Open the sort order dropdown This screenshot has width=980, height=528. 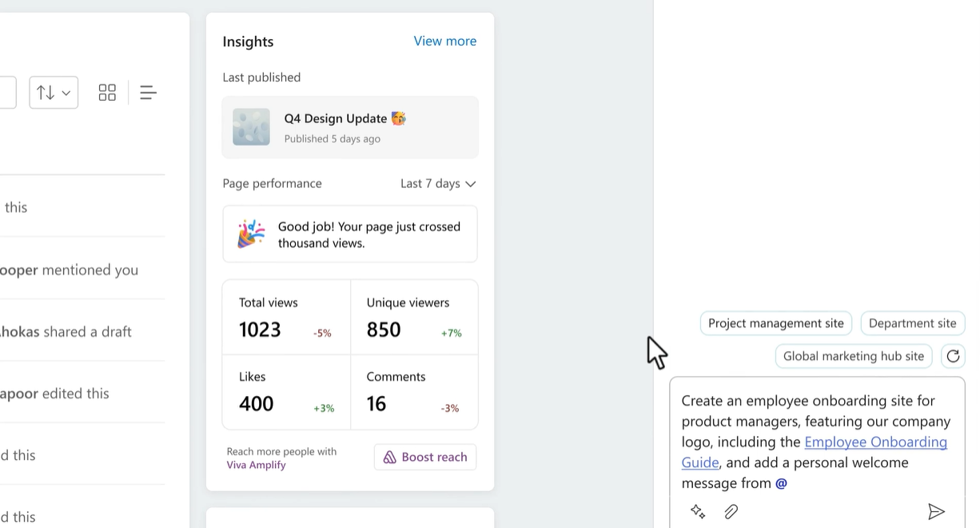point(54,93)
